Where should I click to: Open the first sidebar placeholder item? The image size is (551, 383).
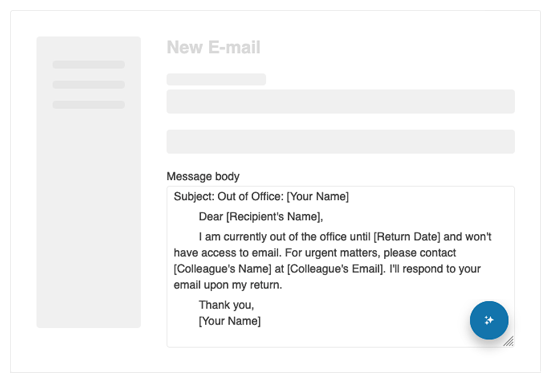(x=89, y=65)
